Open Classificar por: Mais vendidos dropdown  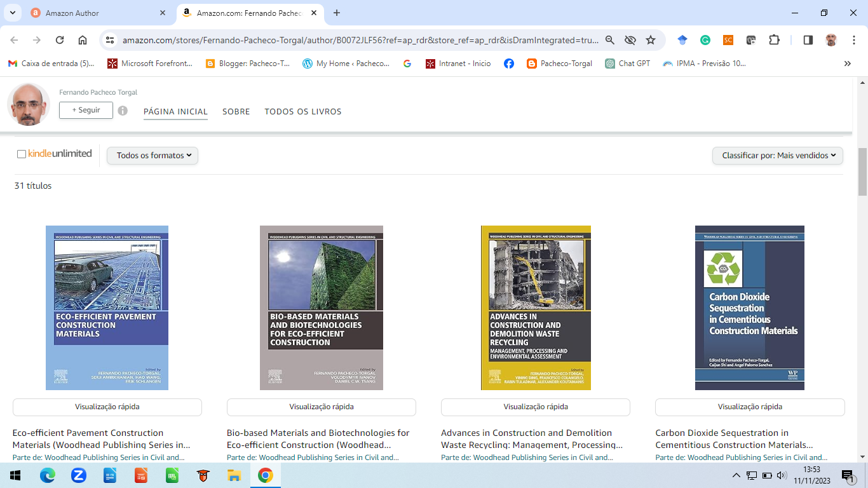pos(778,156)
